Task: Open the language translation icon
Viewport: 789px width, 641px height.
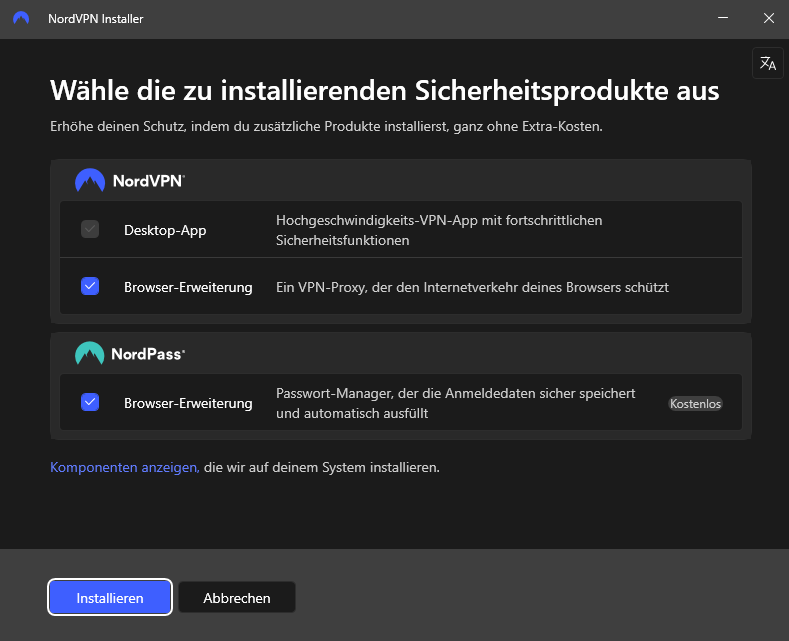Action: pos(767,63)
